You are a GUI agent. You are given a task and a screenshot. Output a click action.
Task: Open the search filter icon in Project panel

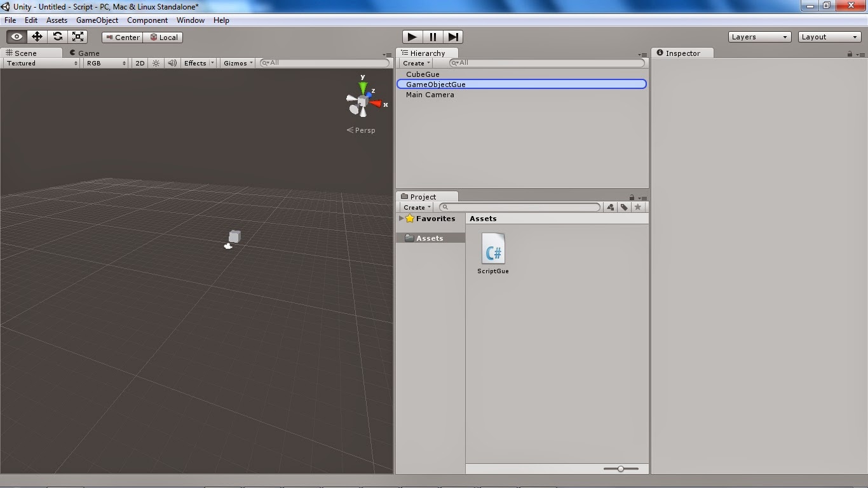(609, 207)
